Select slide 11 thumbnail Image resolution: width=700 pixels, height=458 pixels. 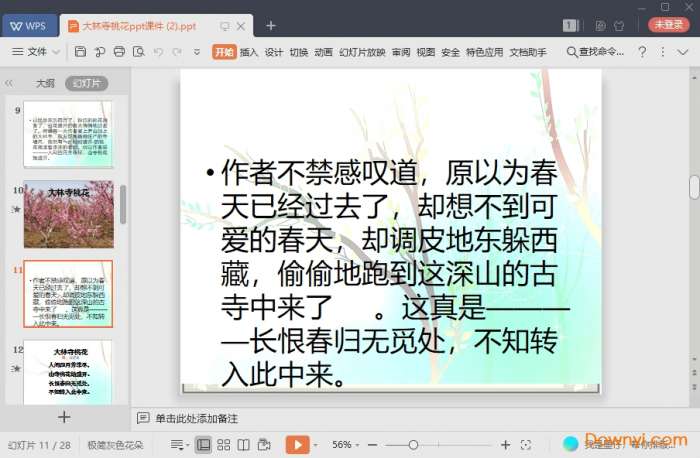(68, 294)
